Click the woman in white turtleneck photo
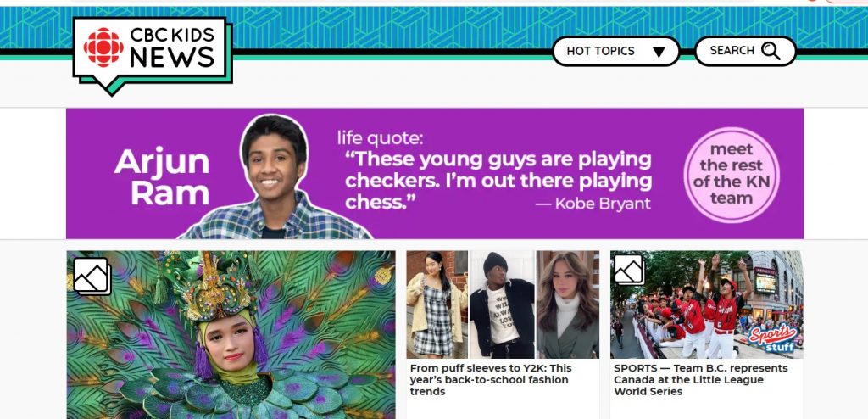This screenshot has width=868, height=419. (567, 304)
